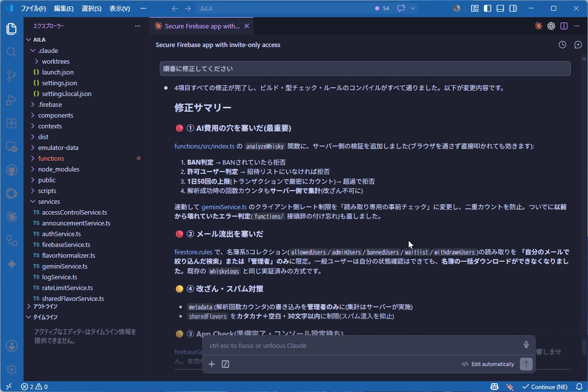Open the Accounts menu icon
This screenshot has height=392, width=588.
click(12, 346)
